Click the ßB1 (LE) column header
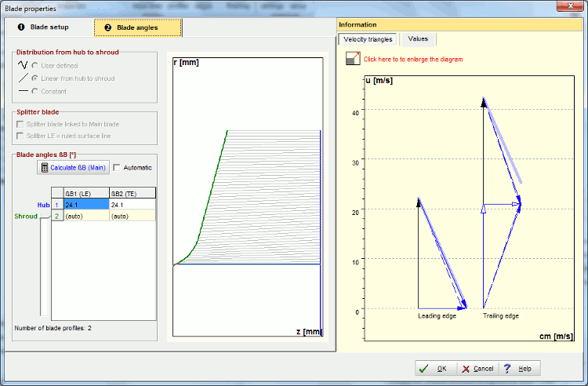 click(x=86, y=193)
